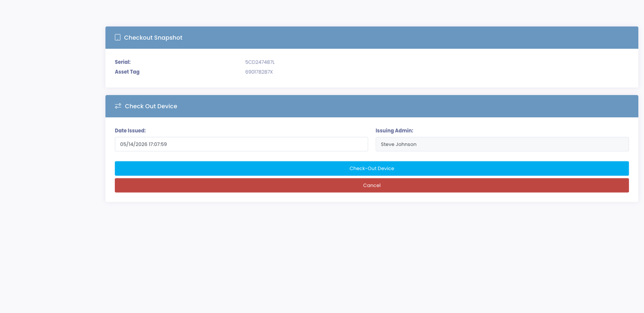Click the blue Check-Out Device button
644x313 pixels.
372,168
